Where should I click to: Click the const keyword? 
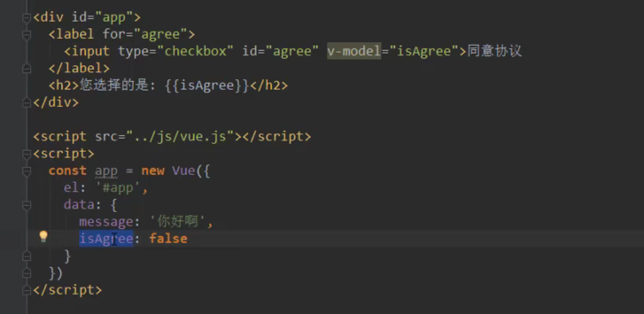(x=67, y=170)
